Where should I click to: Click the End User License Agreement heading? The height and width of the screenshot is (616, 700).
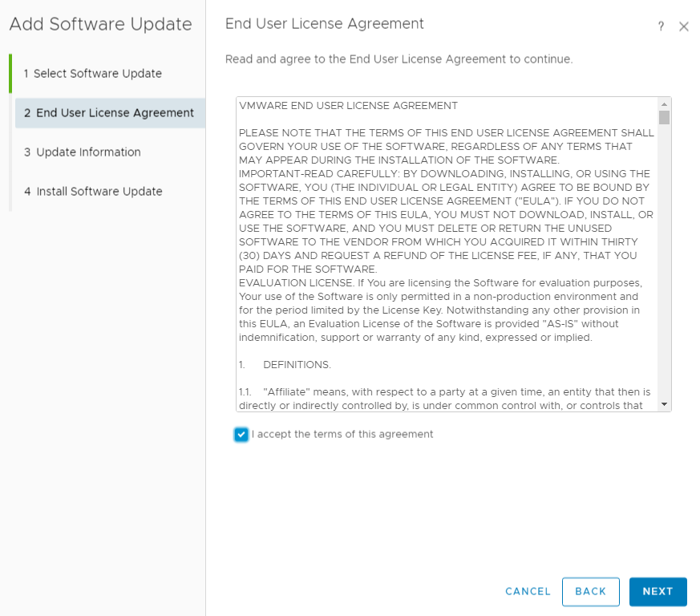[x=325, y=24]
